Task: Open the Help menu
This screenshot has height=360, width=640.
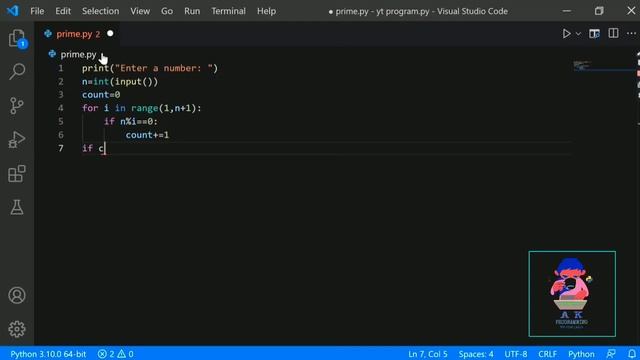Action: pyautogui.click(x=266, y=11)
